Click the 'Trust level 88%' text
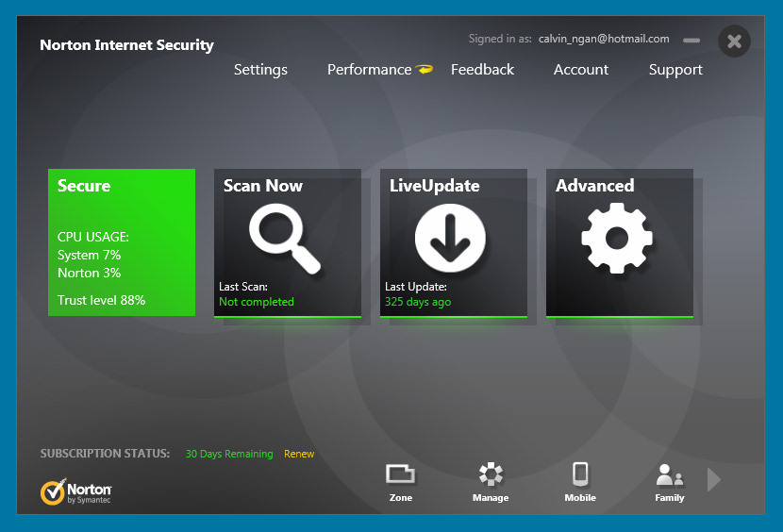 pyautogui.click(x=101, y=300)
